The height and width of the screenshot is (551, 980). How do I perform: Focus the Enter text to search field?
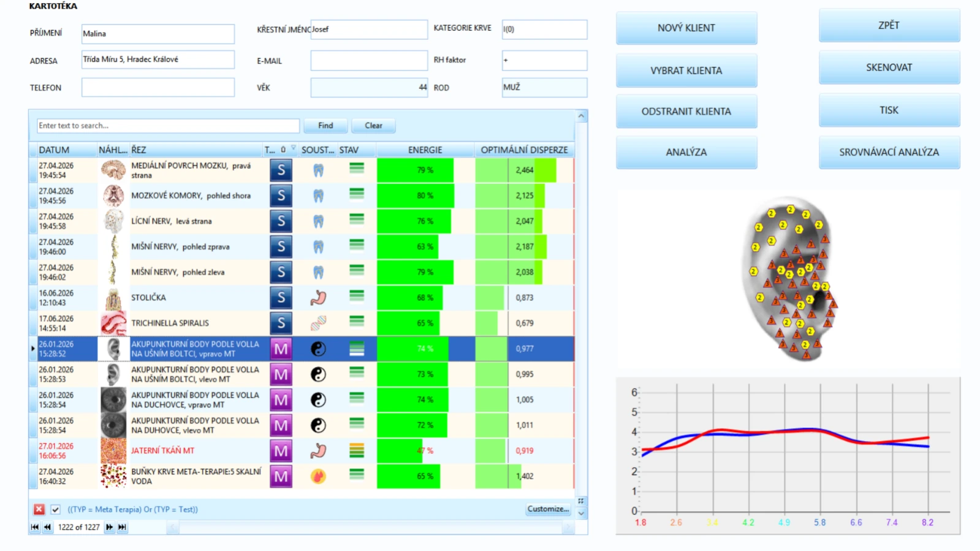[x=168, y=126]
